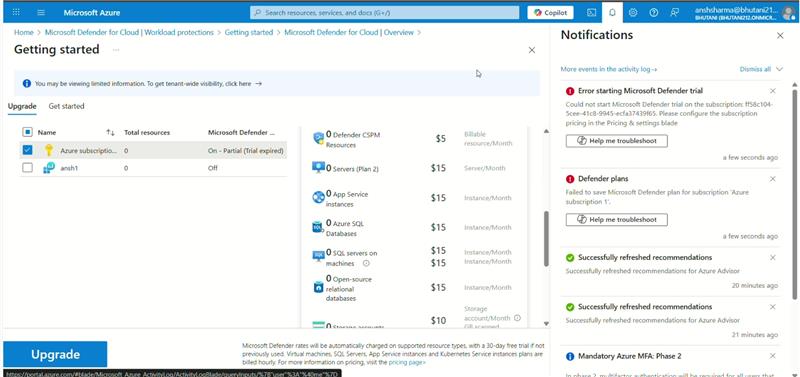
Task: Dismiss the 21 minutes ago refreshed recommendations notification
Action: [772, 307]
